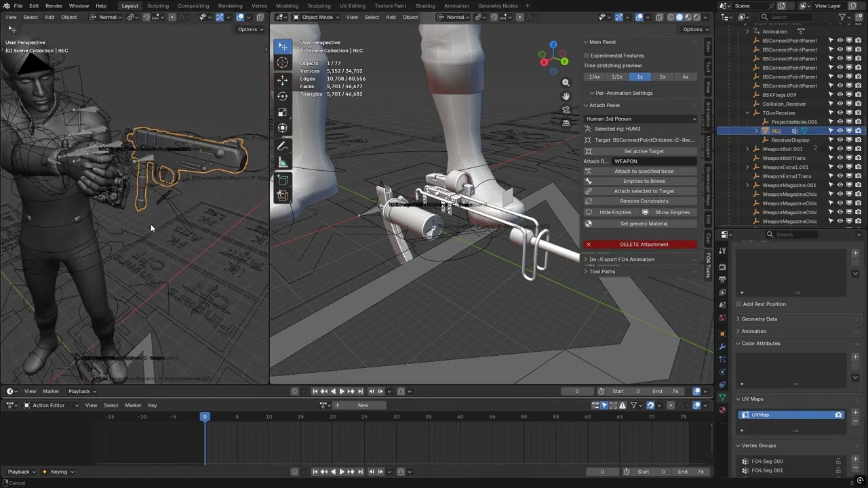
Task: Click the pan hand icon in viewport
Action: [x=566, y=96]
